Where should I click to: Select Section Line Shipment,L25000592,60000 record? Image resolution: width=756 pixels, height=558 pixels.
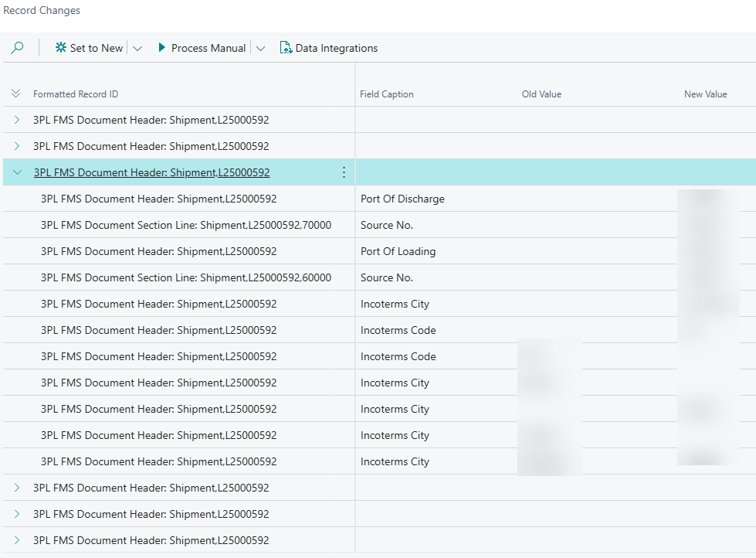[x=186, y=277]
